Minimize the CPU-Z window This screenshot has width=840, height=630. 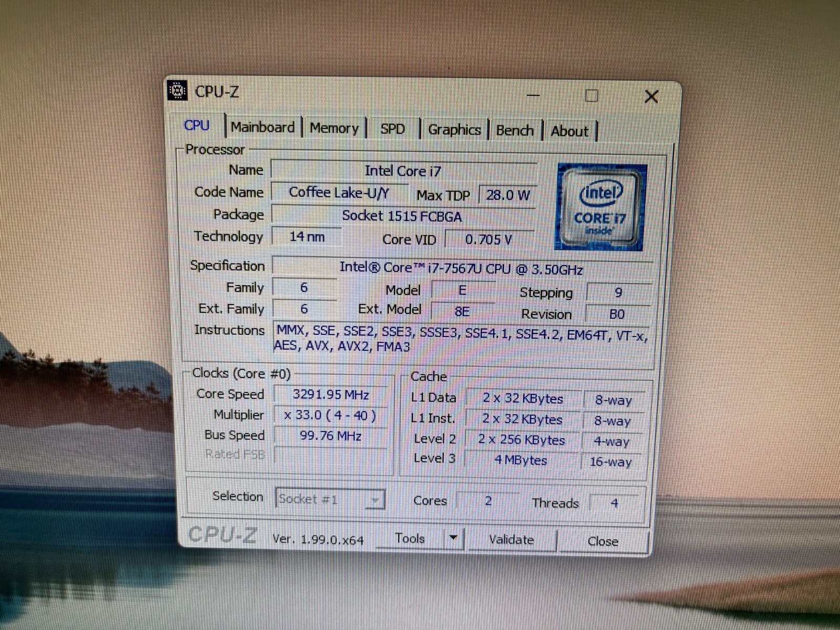pyautogui.click(x=533, y=96)
